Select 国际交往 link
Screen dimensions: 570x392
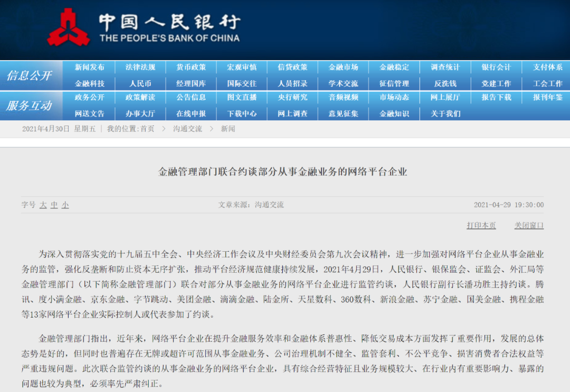click(242, 83)
